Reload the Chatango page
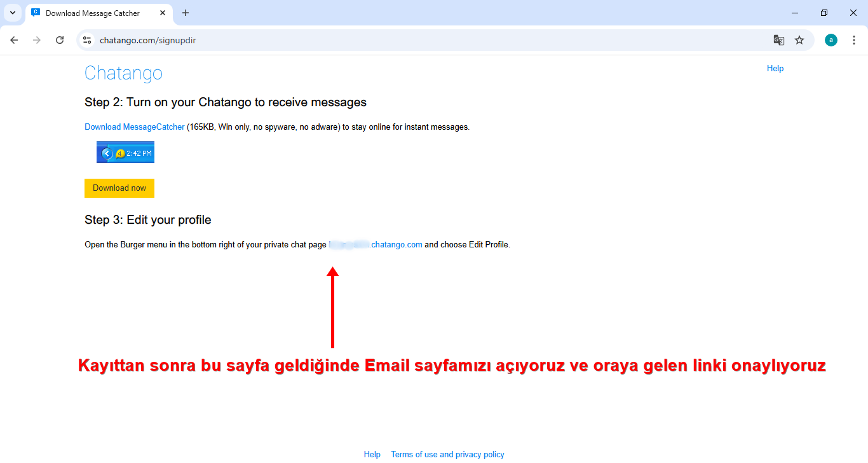This screenshot has height=463, width=868. (x=60, y=40)
